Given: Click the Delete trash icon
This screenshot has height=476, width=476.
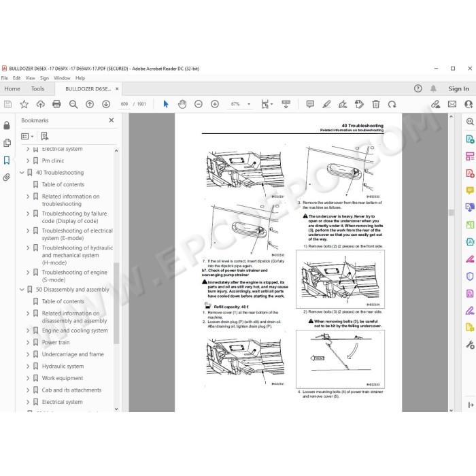Looking at the screenshot, I should click(376, 104).
